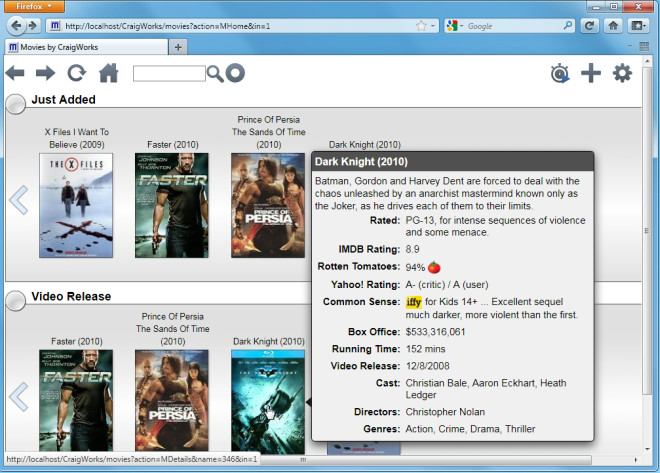Open settings with gear icon
The image size is (660, 473).
click(623, 73)
